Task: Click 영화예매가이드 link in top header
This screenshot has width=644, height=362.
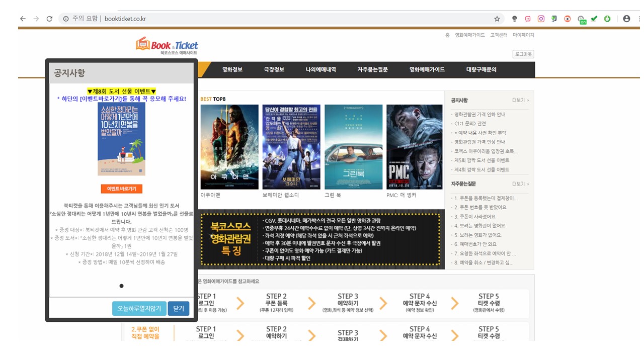Action: point(470,35)
